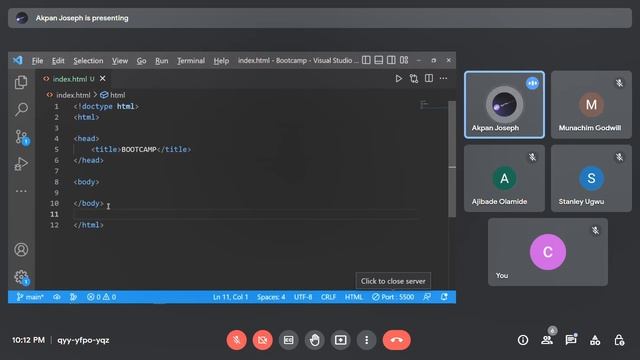Open the Explorer view in VS Code
640x360 pixels.
tap(21, 82)
